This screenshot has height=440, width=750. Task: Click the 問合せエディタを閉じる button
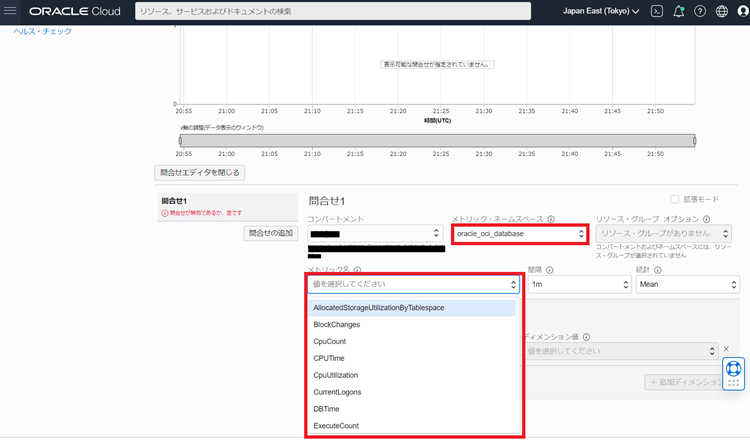pos(199,172)
